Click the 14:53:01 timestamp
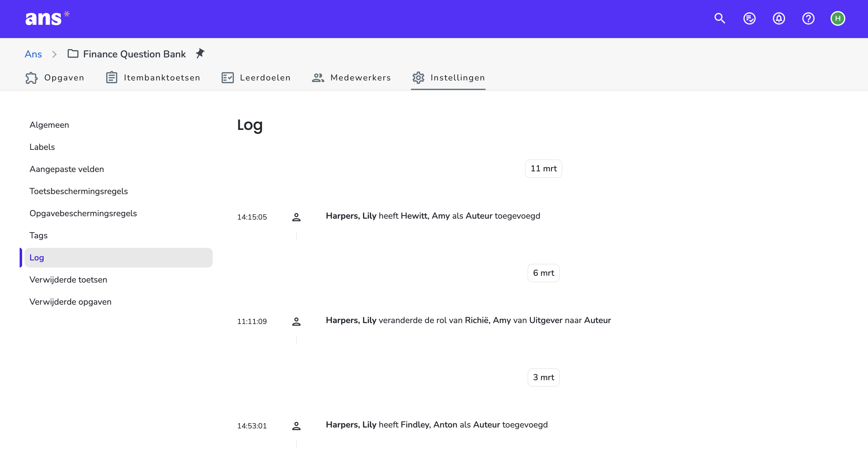The width and height of the screenshot is (868, 457). [x=252, y=426]
